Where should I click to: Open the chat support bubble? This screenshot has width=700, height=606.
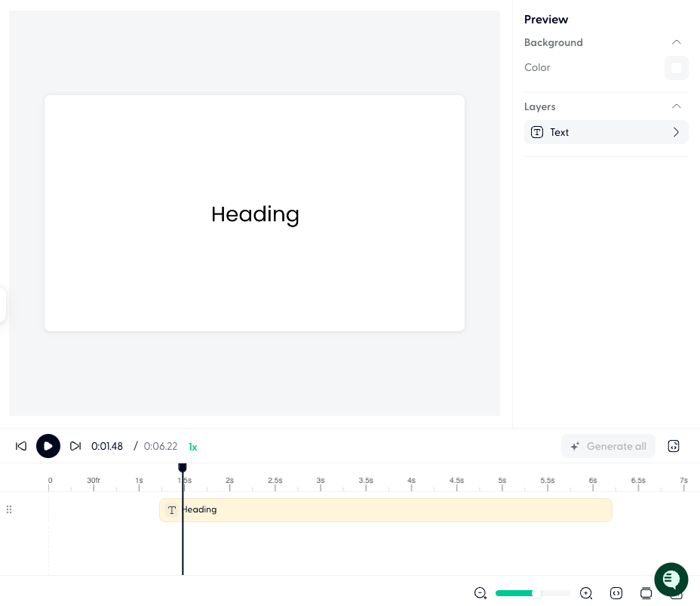coord(671,580)
